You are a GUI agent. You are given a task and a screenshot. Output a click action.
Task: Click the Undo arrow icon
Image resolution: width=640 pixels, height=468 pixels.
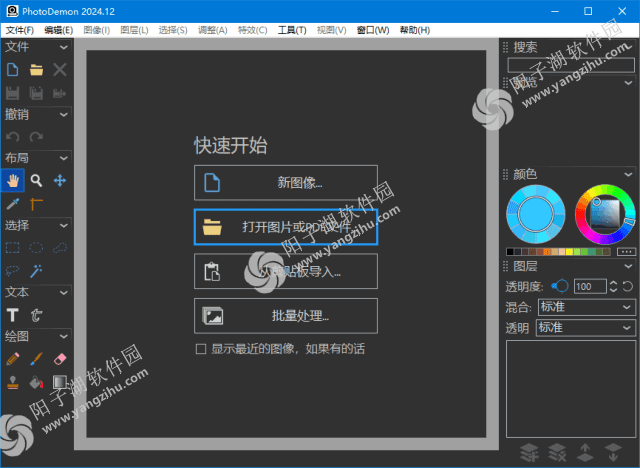pos(12,137)
